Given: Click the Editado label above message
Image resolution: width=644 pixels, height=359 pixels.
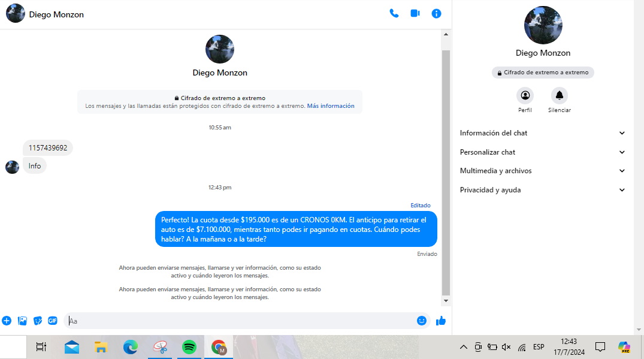Looking at the screenshot, I should (421, 206).
